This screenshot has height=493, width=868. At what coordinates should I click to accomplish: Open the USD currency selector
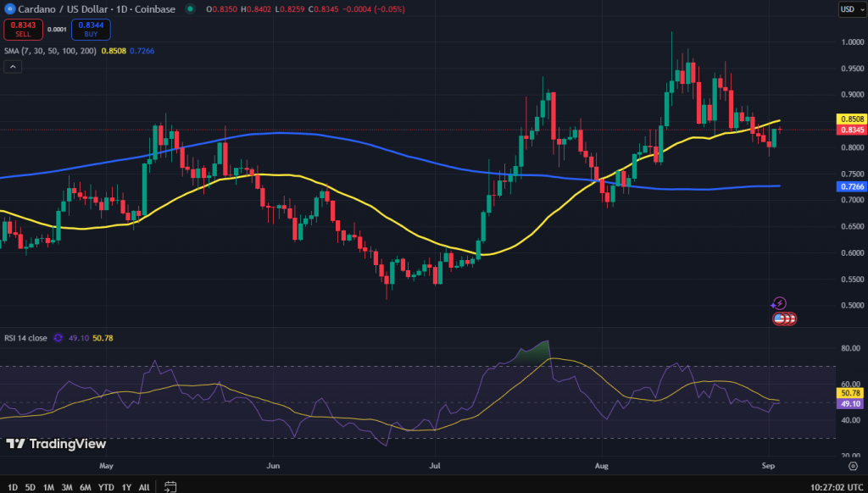point(853,9)
